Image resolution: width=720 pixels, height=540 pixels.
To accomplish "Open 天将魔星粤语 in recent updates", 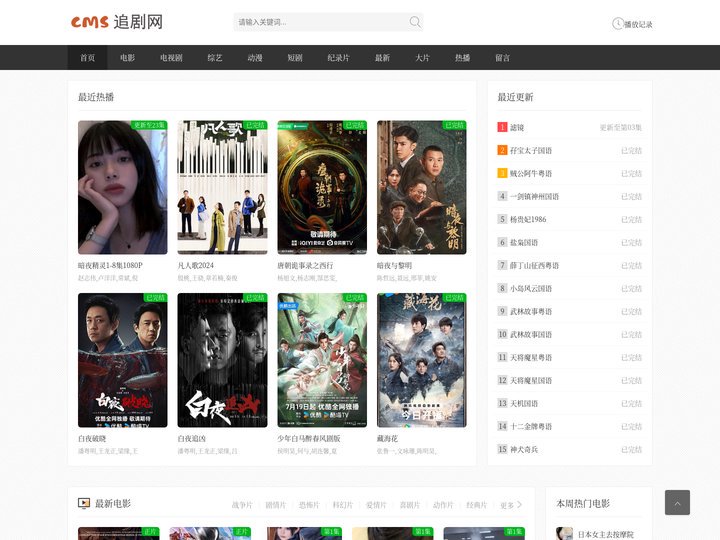I will (x=531, y=357).
